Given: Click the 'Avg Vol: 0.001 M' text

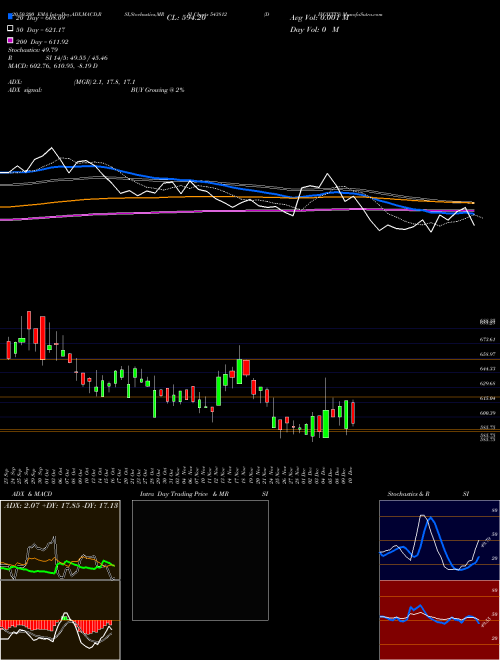Looking at the screenshot, I should coord(320,18).
